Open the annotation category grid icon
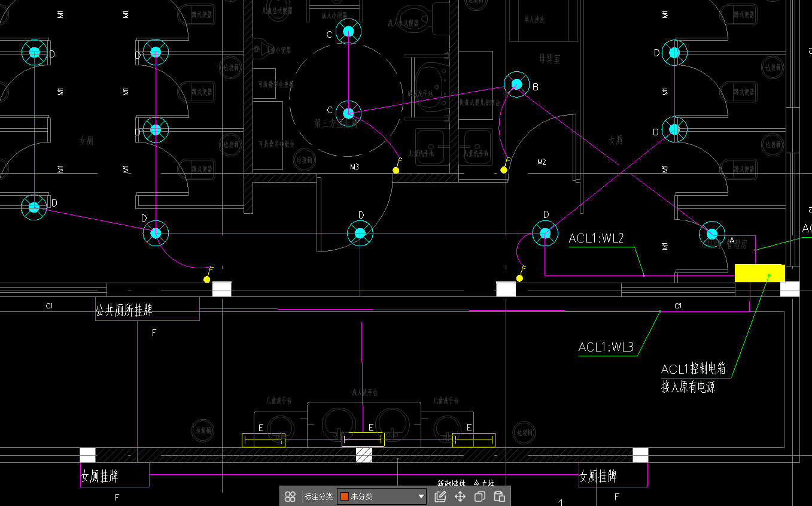 290,496
